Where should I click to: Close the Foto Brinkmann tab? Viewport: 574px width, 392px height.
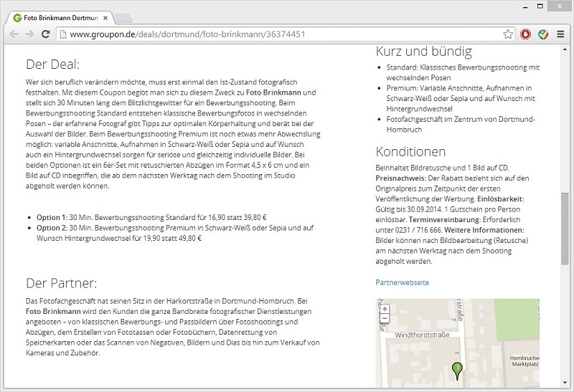point(105,18)
